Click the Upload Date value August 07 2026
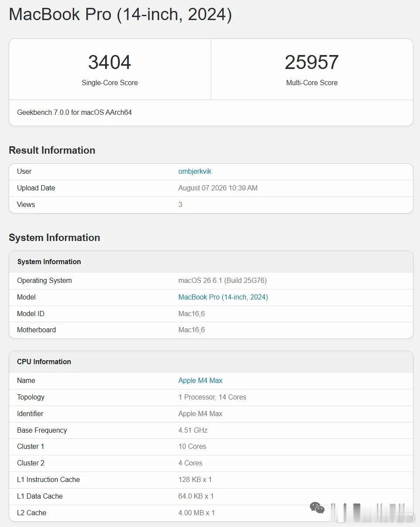 pos(218,188)
